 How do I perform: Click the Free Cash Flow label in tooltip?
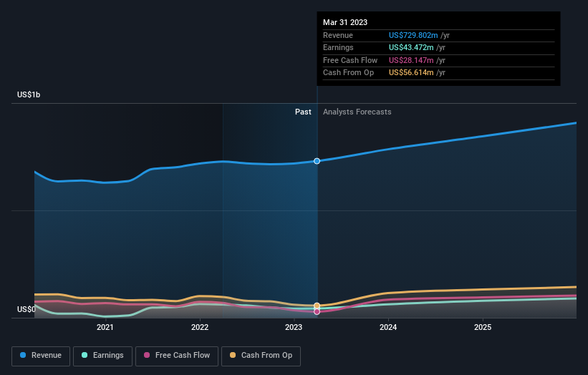(350, 60)
